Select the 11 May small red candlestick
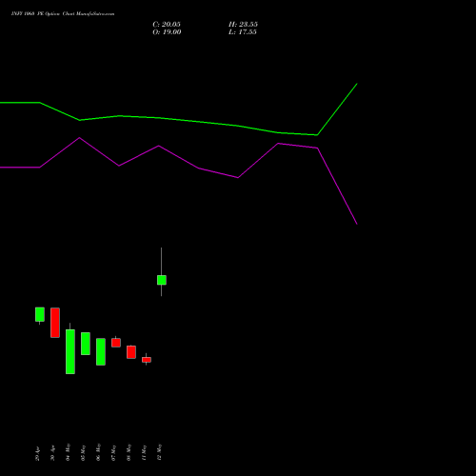 (x=147, y=360)
